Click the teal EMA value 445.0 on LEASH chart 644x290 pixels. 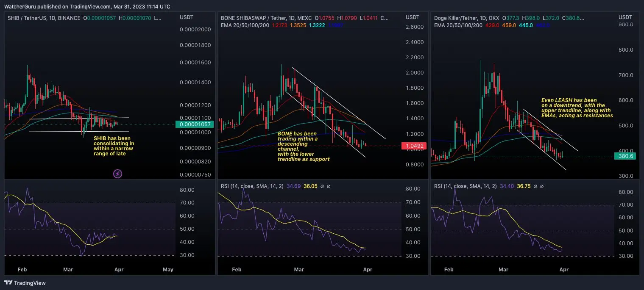point(526,25)
